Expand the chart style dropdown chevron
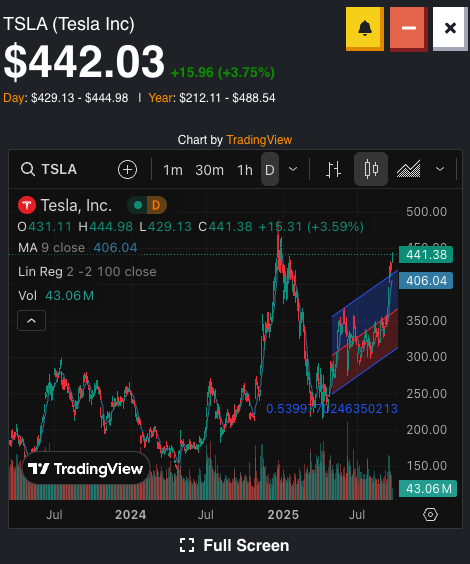The width and height of the screenshot is (470, 564). (440, 169)
